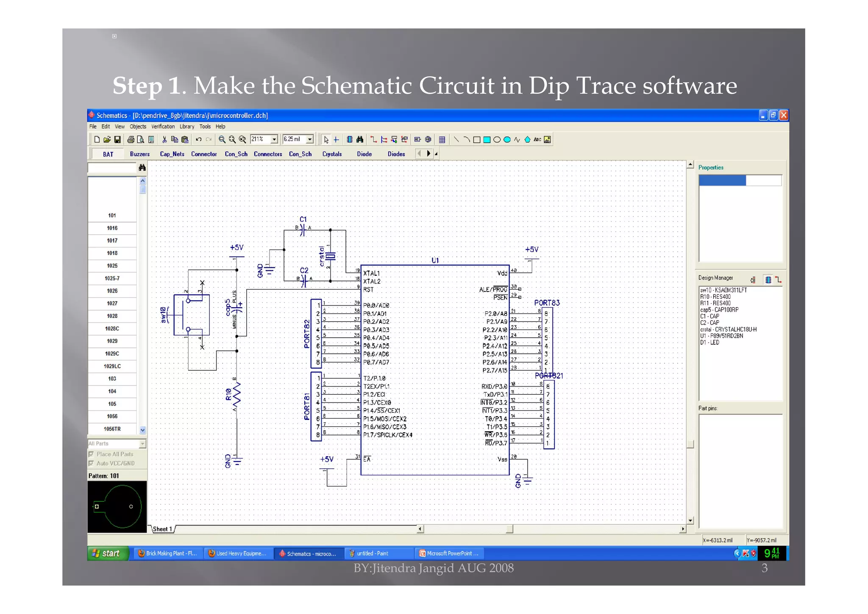This screenshot has height=614, width=868.
Task: Zoom out of the schematic
Action: (232, 139)
